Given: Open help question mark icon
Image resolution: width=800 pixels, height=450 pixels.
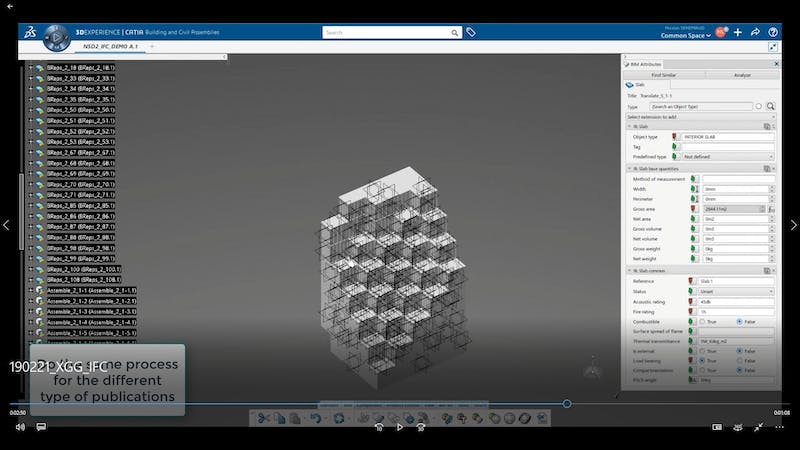Looking at the screenshot, I should click(x=773, y=32).
